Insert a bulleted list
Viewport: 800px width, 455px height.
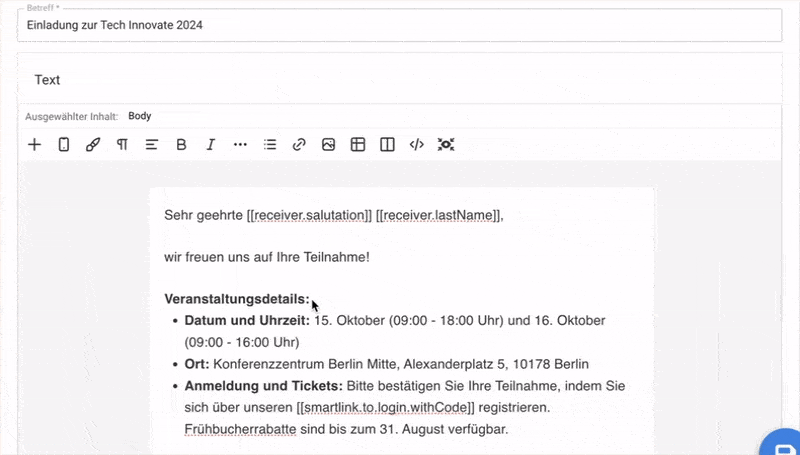point(269,145)
